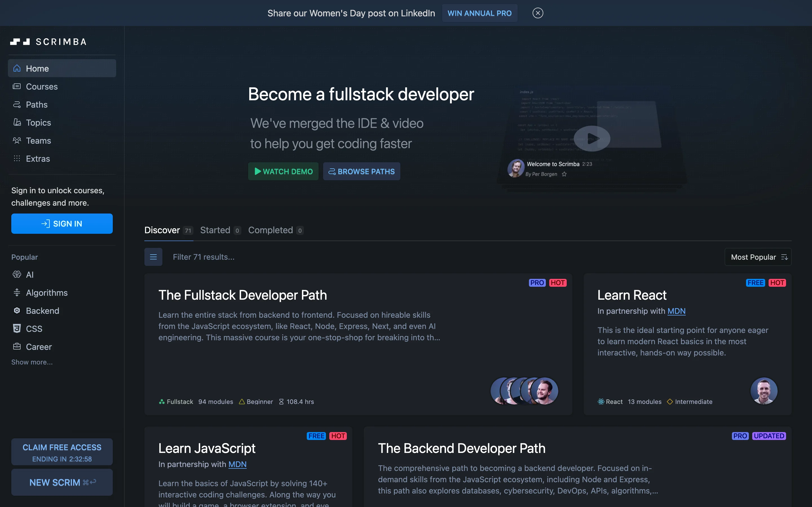Click the Filter 71 results field
The height and width of the screenshot is (507, 812).
click(203, 257)
